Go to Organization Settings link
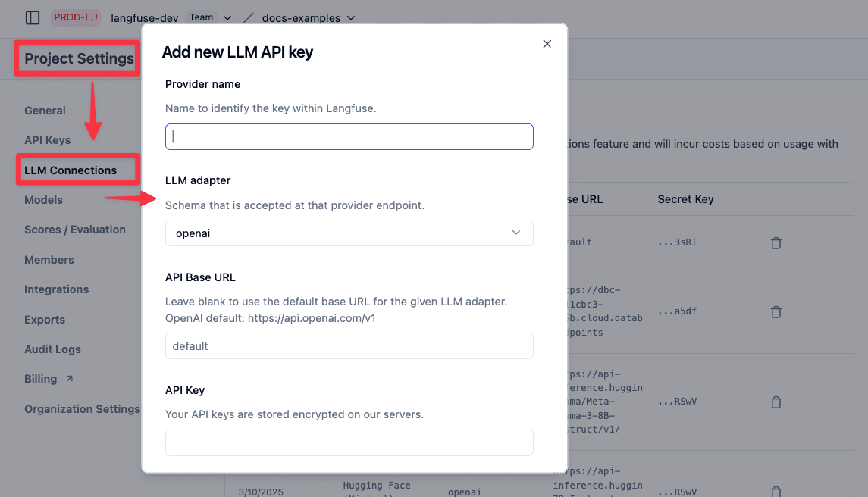 [82, 409]
